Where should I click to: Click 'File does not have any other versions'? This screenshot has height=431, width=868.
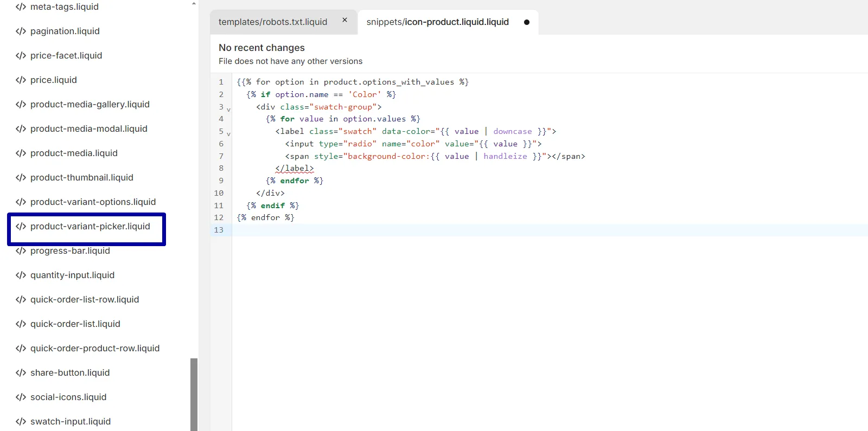point(290,61)
